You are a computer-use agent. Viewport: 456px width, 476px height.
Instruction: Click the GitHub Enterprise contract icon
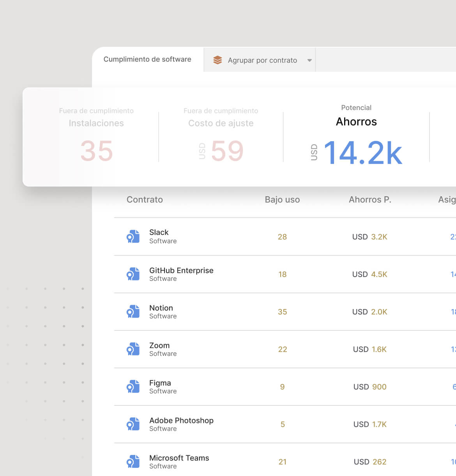tap(133, 274)
